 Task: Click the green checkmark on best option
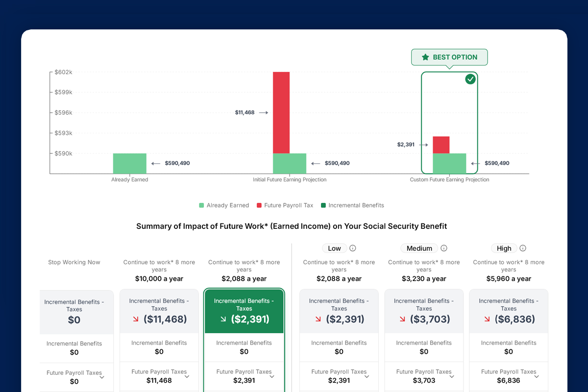(470, 79)
